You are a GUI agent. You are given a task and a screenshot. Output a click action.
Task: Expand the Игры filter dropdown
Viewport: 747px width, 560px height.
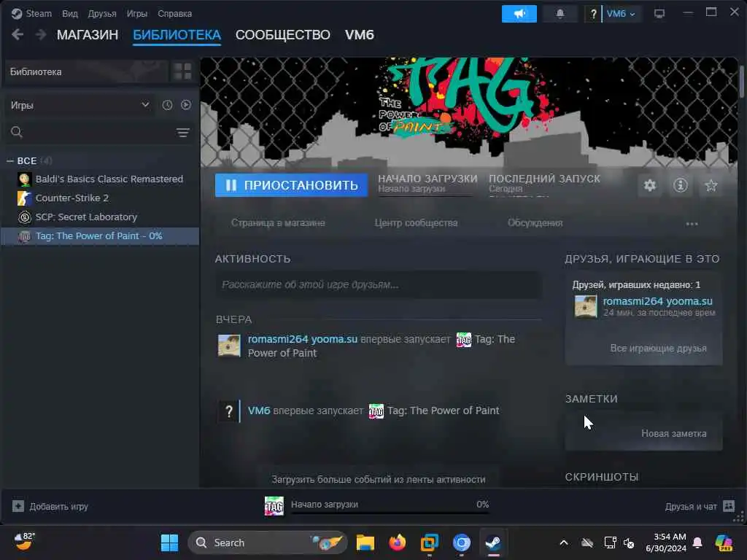(x=80, y=105)
